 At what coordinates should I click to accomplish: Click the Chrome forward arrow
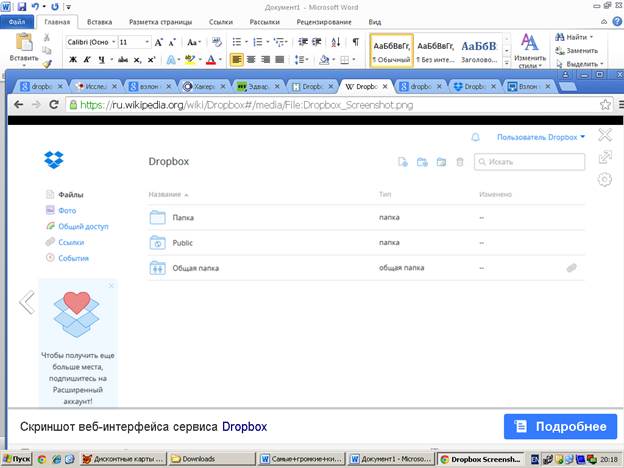click(x=36, y=105)
